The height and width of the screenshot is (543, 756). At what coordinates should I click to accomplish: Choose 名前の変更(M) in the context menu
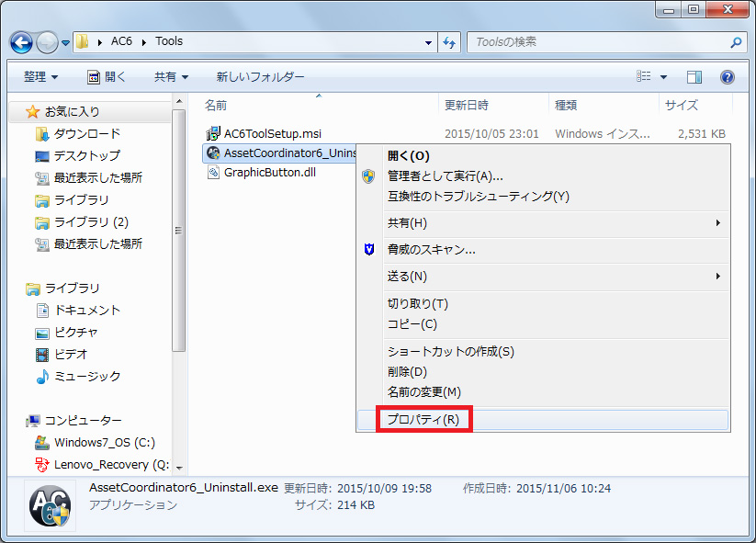[x=544, y=392]
